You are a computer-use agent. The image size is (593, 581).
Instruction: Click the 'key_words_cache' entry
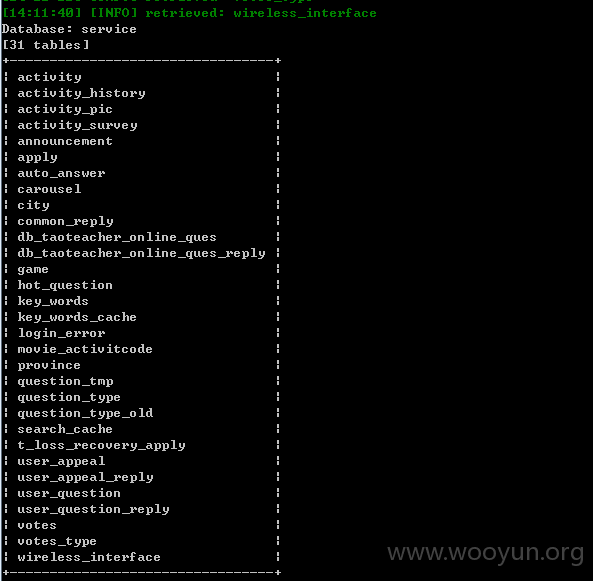pyautogui.click(x=77, y=317)
